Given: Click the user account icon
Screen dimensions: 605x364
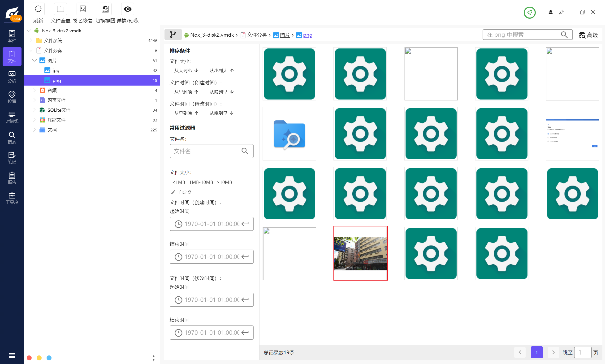Looking at the screenshot, I should 551,12.
